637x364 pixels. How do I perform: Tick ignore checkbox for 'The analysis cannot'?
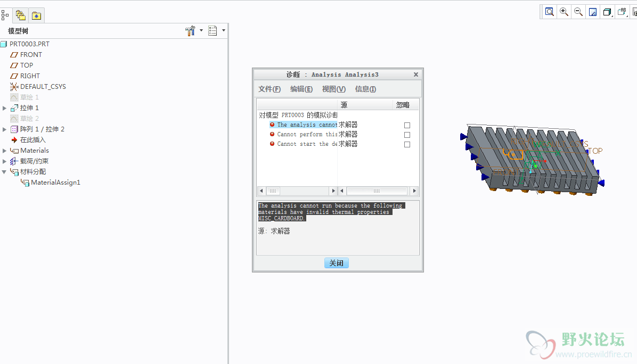coord(407,125)
